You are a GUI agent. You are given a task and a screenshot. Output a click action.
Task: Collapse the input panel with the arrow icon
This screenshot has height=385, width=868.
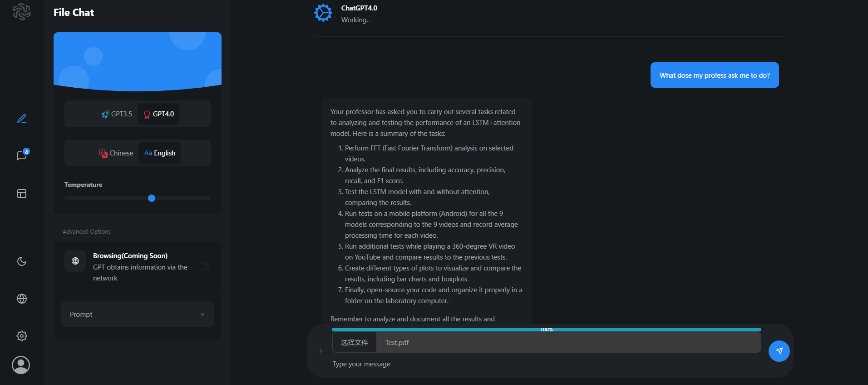tap(321, 351)
